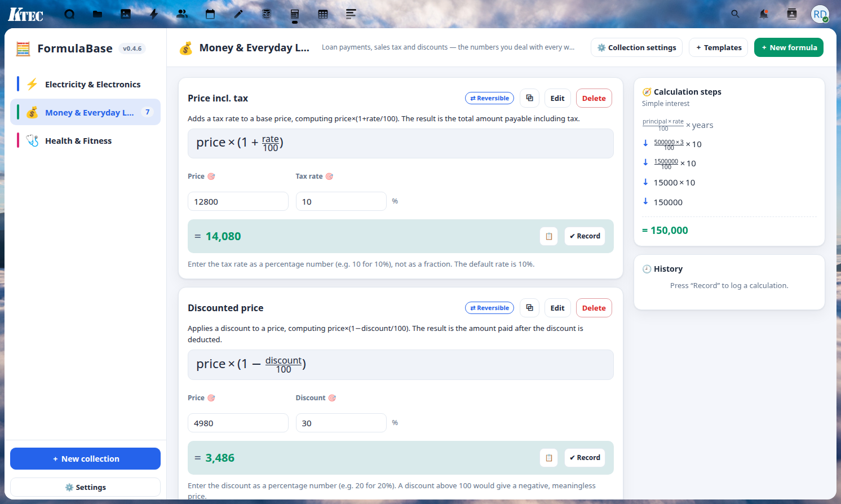Toggle Reversible badge on Discounted price
841x504 pixels.
[489, 308]
